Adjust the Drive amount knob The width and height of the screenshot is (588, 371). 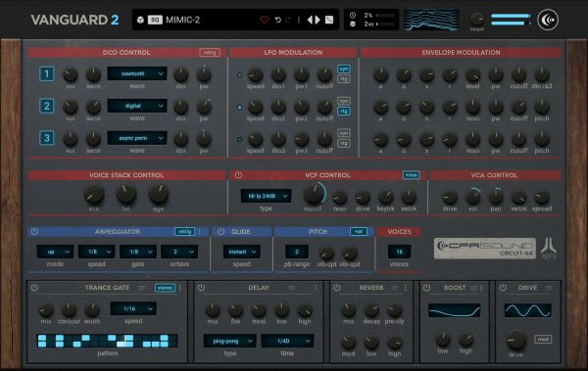coord(516,340)
